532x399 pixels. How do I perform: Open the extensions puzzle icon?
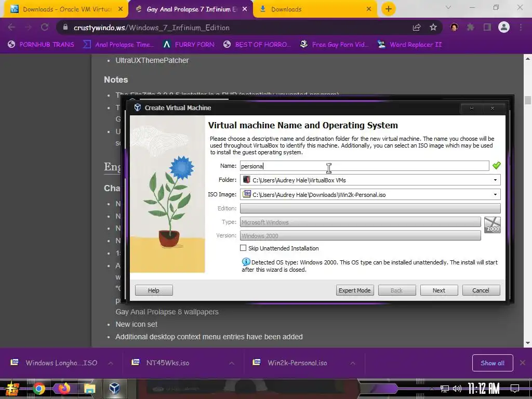(x=470, y=27)
